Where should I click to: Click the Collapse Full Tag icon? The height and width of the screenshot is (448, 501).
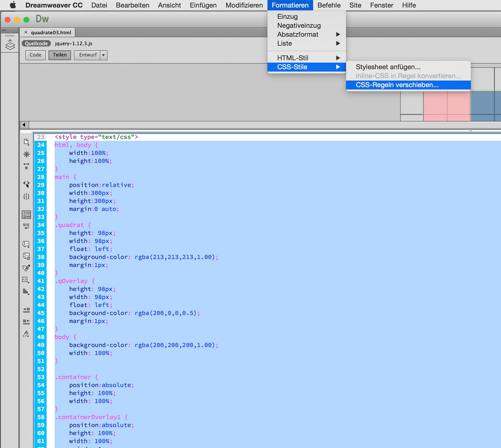pyautogui.click(x=26, y=154)
